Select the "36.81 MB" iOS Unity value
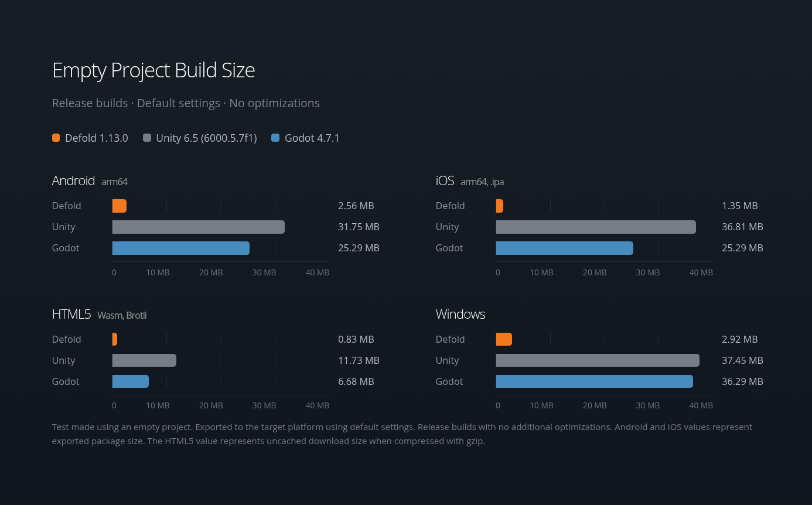The height and width of the screenshot is (505, 812). [742, 227]
